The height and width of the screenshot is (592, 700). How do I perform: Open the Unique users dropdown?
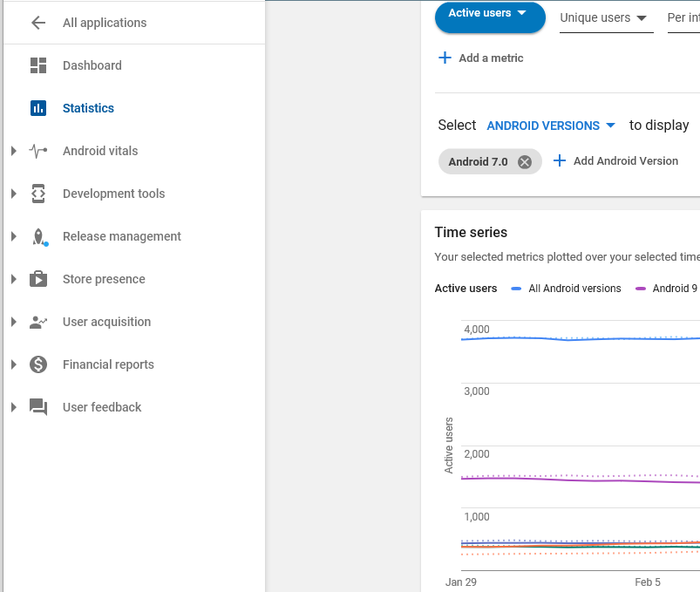pos(605,18)
